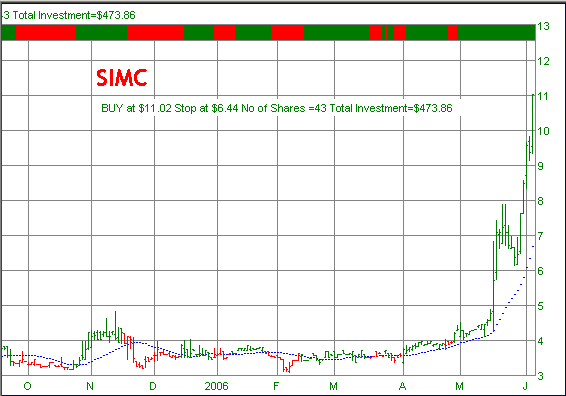Image resolution: width=566 pixels, height=396 pixels.
Task: Click the F month label on time axis
Action: [x=276, y=386]
